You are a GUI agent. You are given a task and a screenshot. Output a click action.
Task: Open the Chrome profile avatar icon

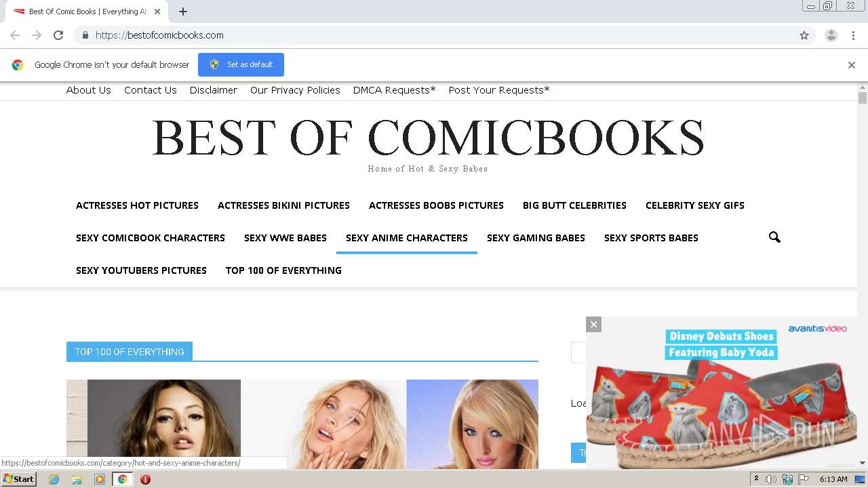click(x=831, y=35)
